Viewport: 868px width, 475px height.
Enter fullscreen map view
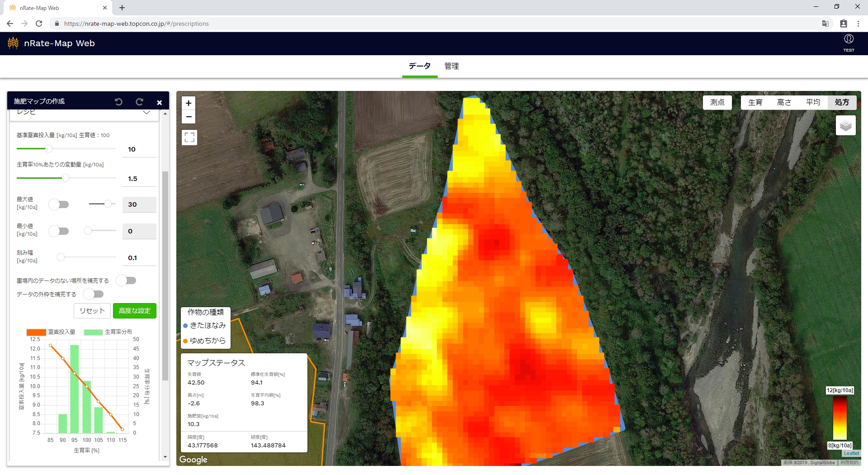coord(189,137)
